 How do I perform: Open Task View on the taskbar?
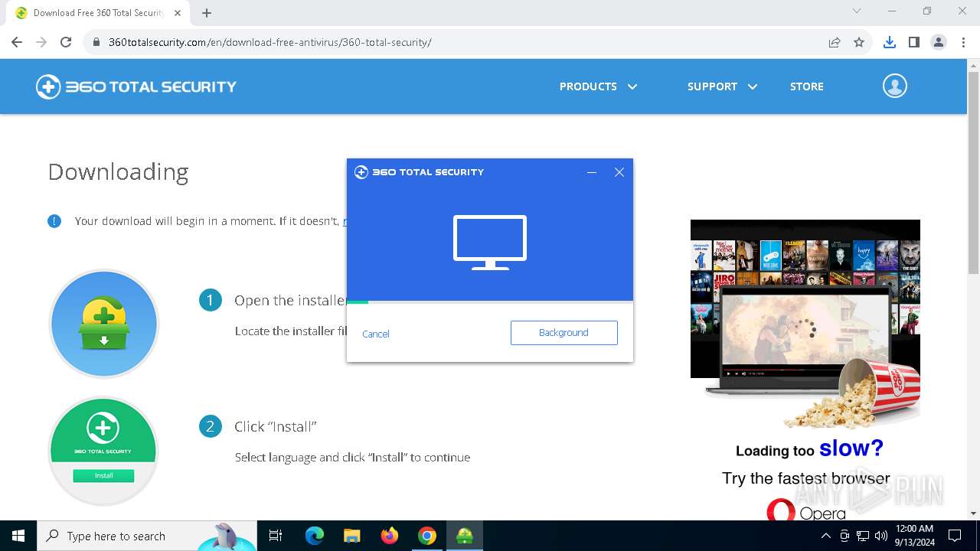(x=276, y=536)
